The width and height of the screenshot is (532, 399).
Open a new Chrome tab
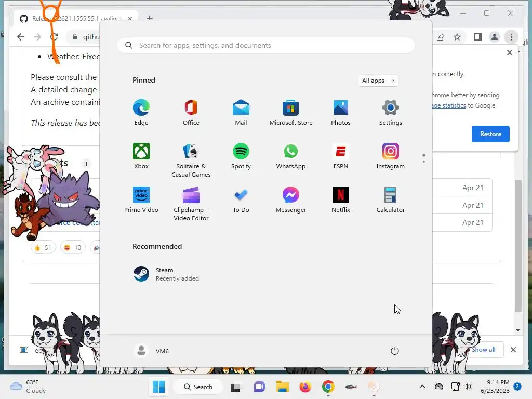pos(150,18)
